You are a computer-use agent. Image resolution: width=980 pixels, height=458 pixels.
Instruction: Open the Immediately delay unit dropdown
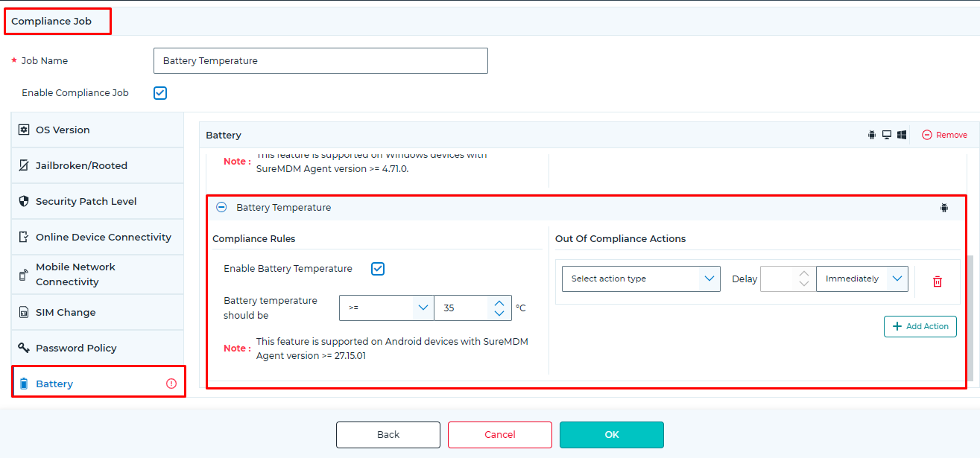pyautogui.click(x=862, y=279)
